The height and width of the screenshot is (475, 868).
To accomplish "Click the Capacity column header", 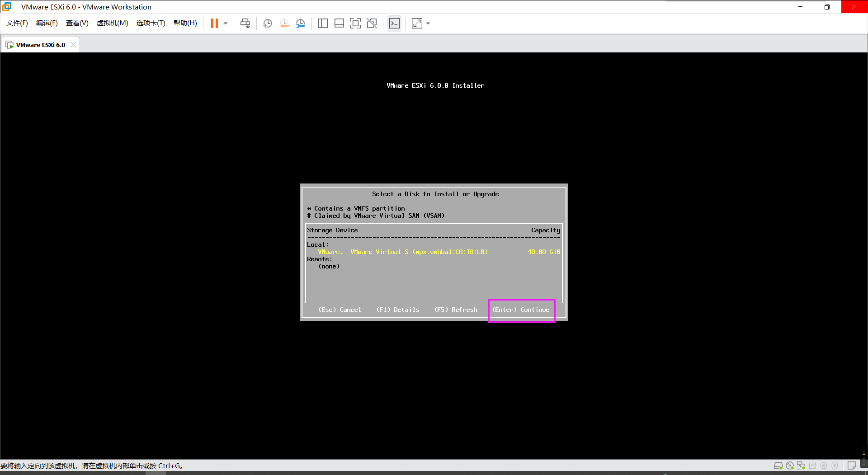I will [x=546, y=230].
